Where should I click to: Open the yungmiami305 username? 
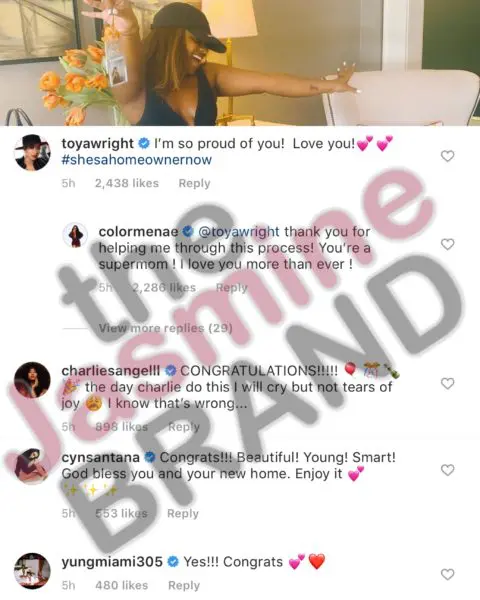[112, 562]
